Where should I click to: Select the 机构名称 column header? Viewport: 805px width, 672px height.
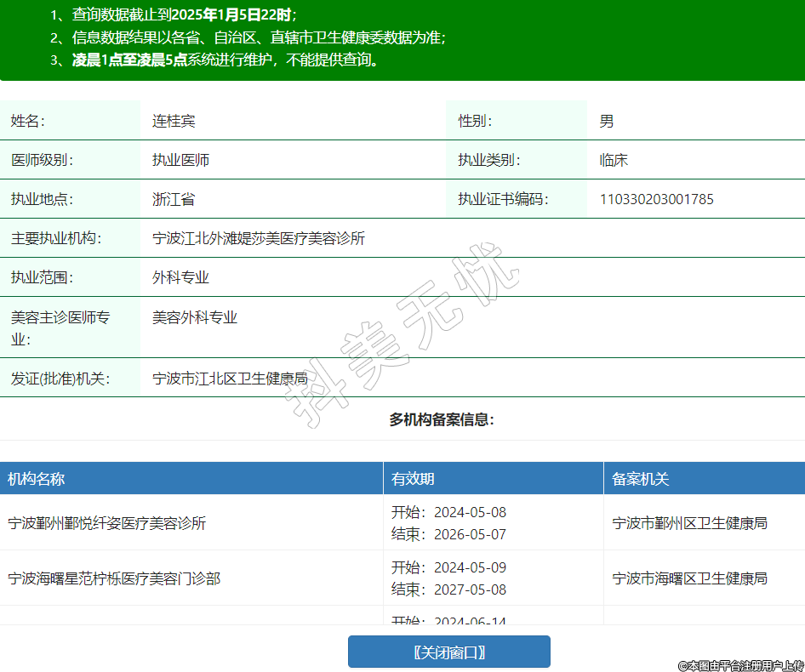point(36,479)
